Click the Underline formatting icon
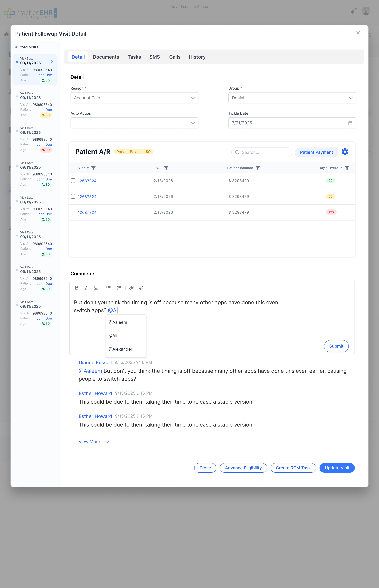379x588 pixels. coord(96,288)
